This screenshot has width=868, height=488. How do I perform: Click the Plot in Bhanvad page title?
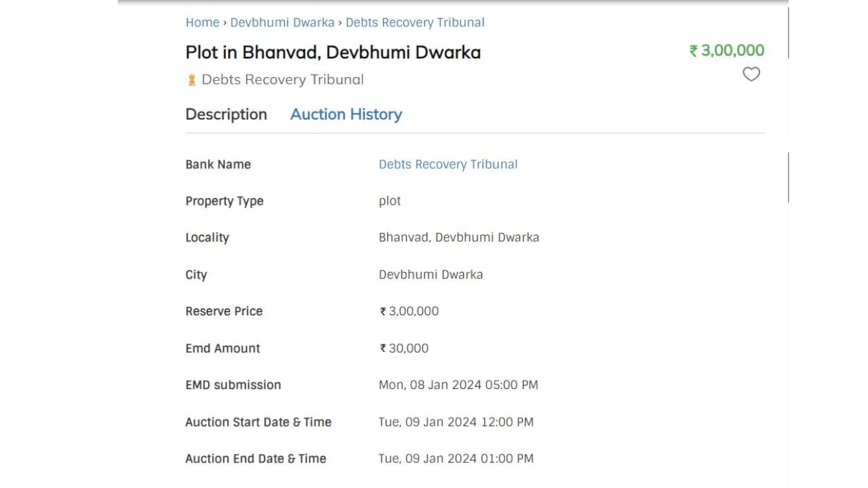[333, 52]
